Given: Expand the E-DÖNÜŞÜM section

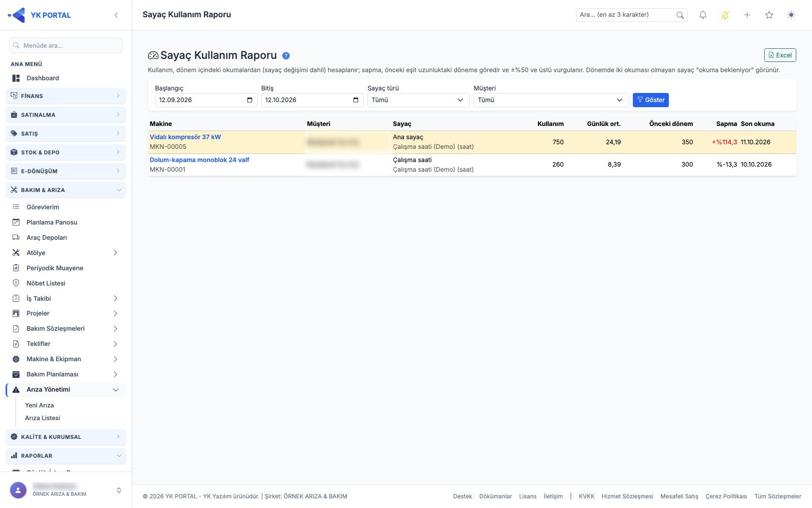Looking at the screenshot, I should coord(66,171).
